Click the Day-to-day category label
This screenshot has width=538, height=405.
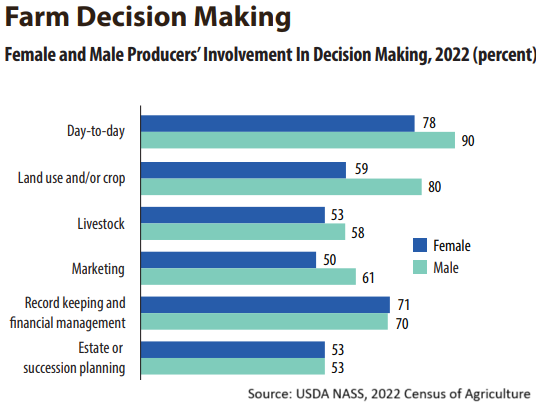96,131
